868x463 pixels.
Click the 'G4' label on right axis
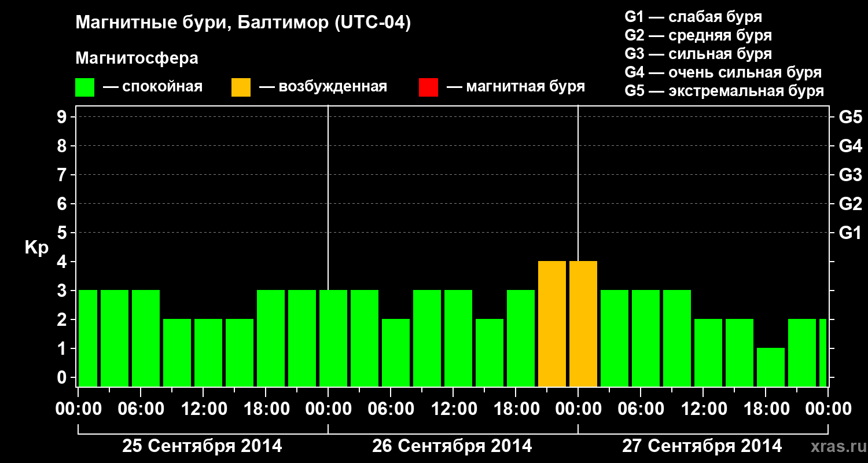pos(850,146)
